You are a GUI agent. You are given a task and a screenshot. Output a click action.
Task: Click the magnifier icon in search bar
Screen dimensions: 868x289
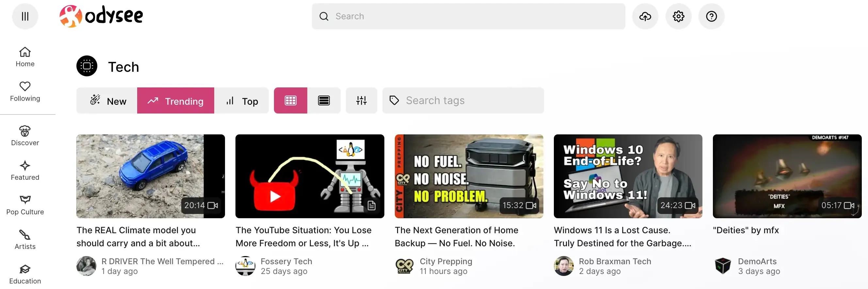tap(324, 16)
